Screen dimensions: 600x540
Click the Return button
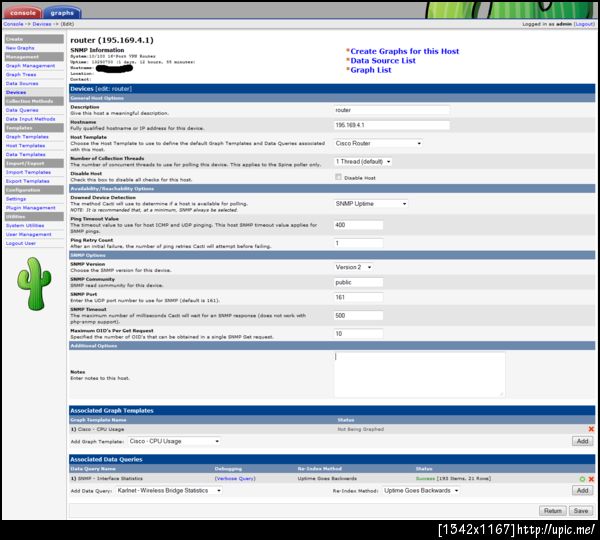coord(553,511)
